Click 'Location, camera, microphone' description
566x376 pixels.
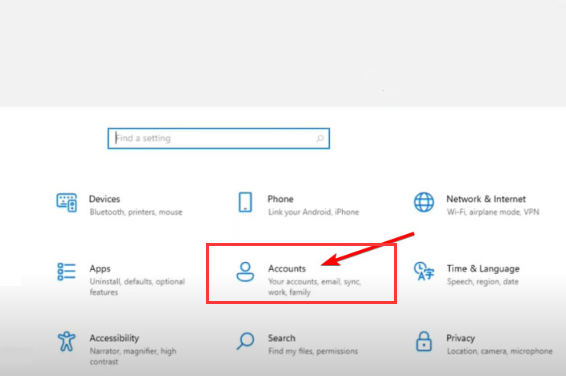tap(500, 351)
